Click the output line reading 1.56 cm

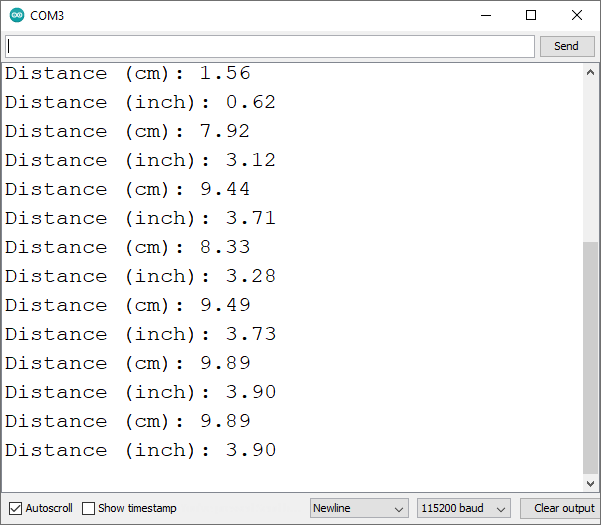coord(128,73)
